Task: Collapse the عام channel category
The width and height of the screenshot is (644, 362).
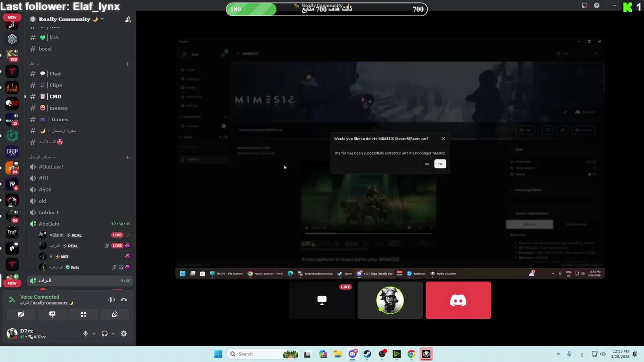Action: point(34,64)
